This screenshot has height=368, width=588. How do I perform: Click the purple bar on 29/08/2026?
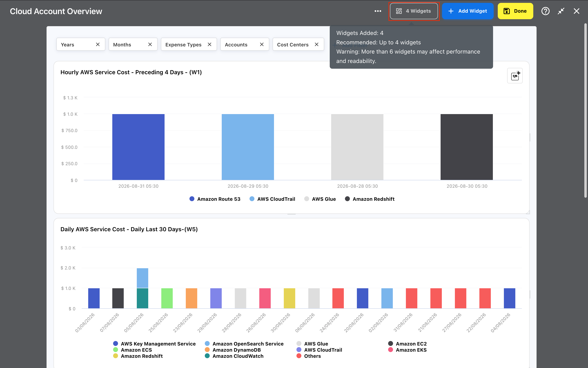[216, 298]
